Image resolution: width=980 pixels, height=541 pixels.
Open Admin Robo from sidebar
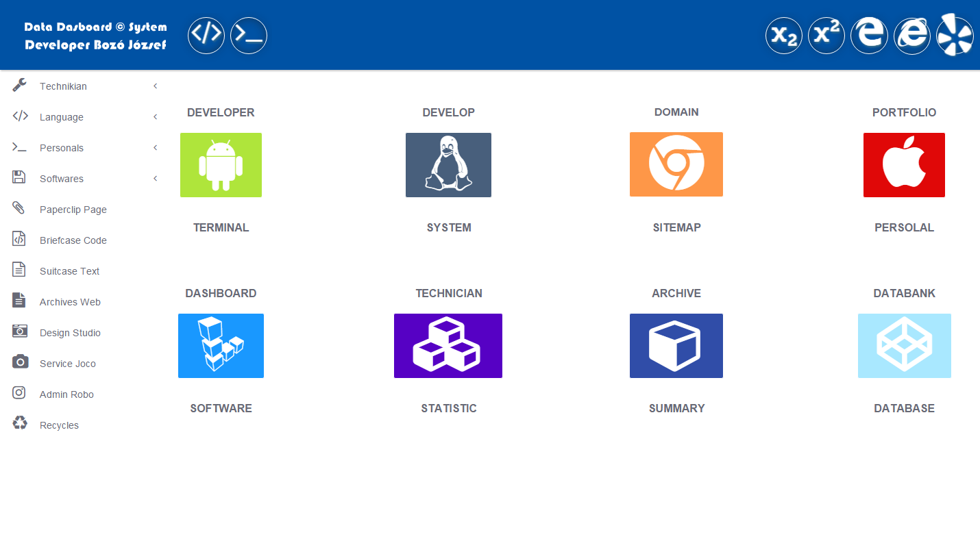pyautogui.click(x=66, y=394)
